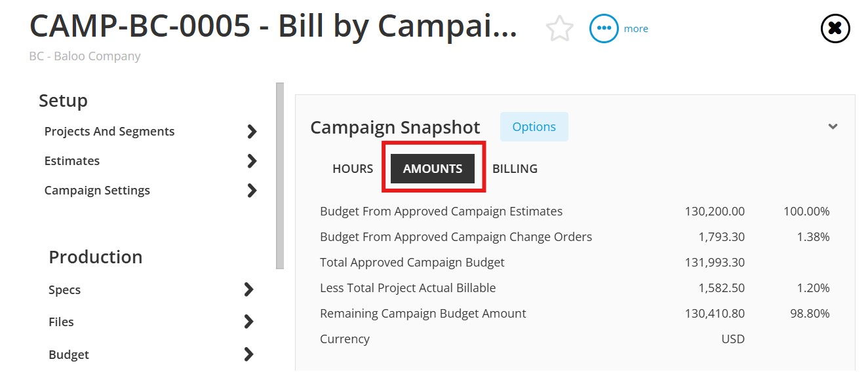
Task: Select Estimates in Setup section
Action: point(72,161)
